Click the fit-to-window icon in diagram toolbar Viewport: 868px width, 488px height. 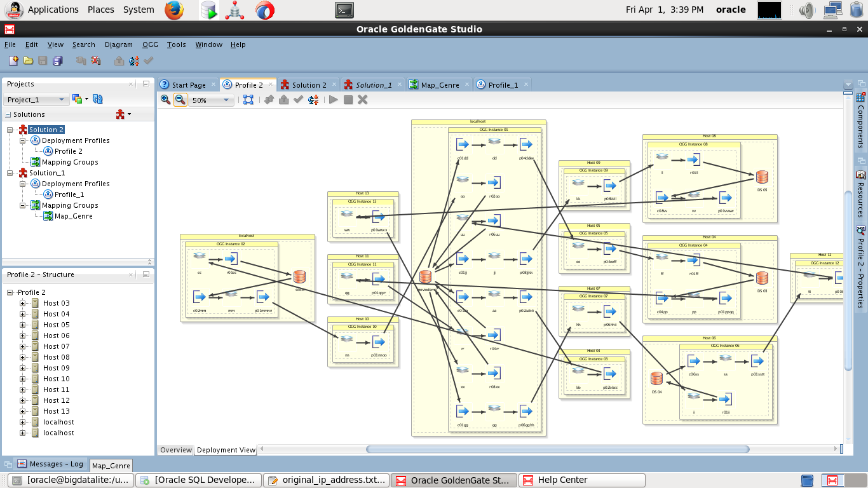pyautogui.click(x=248, y=100)
